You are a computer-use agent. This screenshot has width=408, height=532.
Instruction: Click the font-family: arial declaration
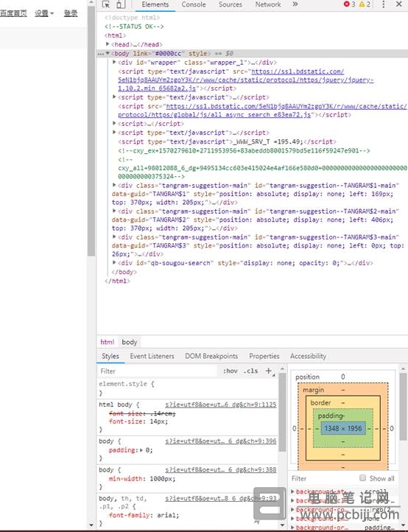point(144,515)
